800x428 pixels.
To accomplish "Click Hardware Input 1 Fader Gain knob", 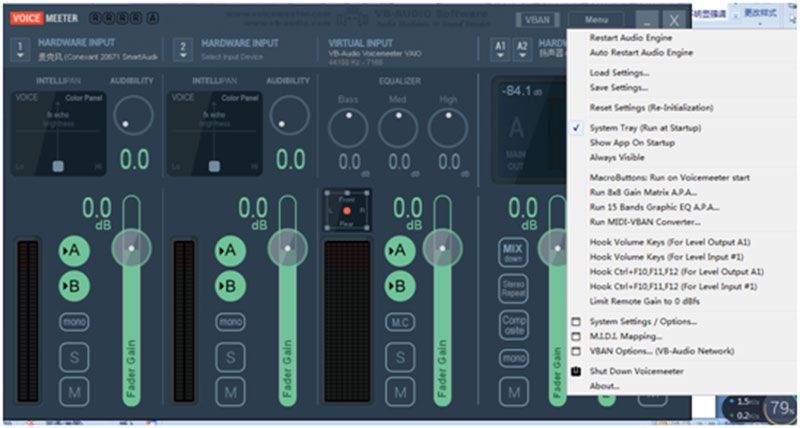I will coord(132,248).
